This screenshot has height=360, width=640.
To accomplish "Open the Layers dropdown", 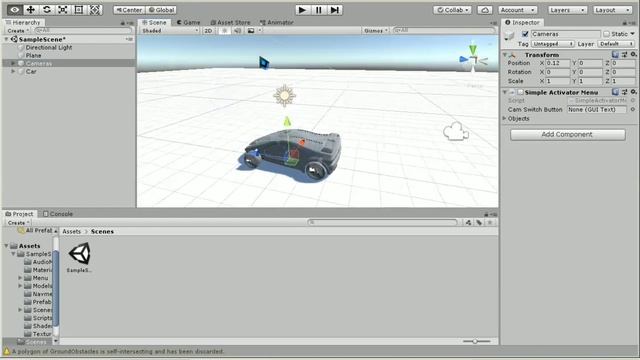I will [x=567, y=10].
